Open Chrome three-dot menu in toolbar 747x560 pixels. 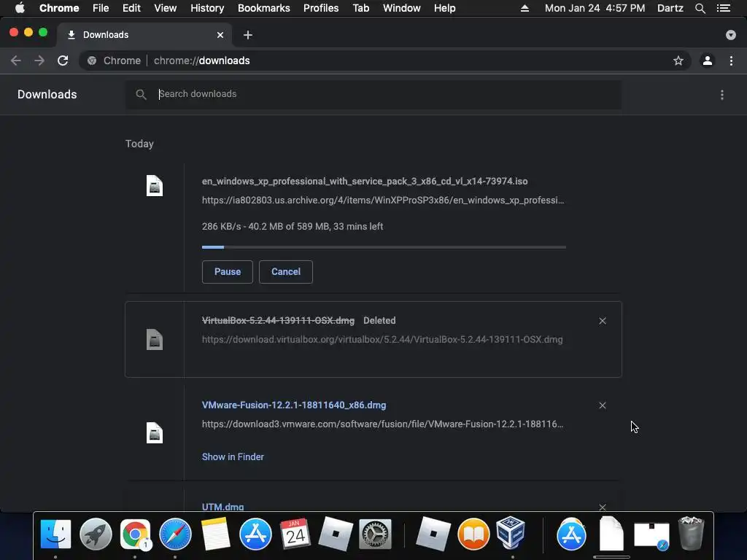click(x=731, y=61)
